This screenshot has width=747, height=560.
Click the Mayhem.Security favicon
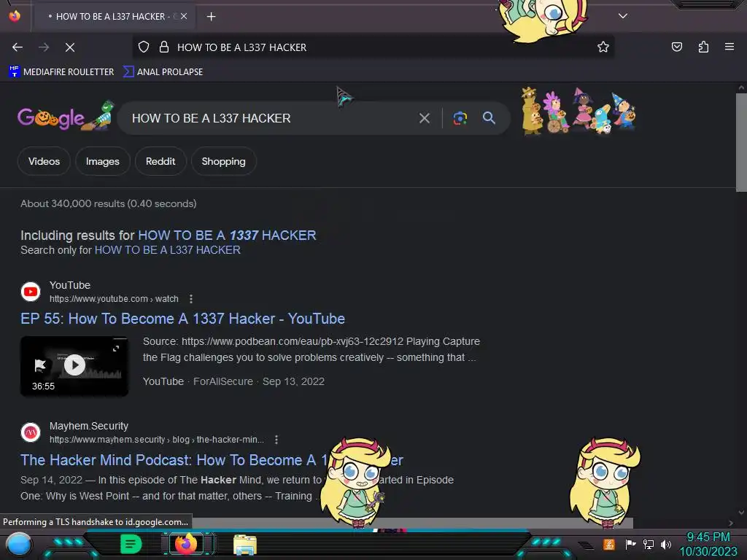(31, 432)
